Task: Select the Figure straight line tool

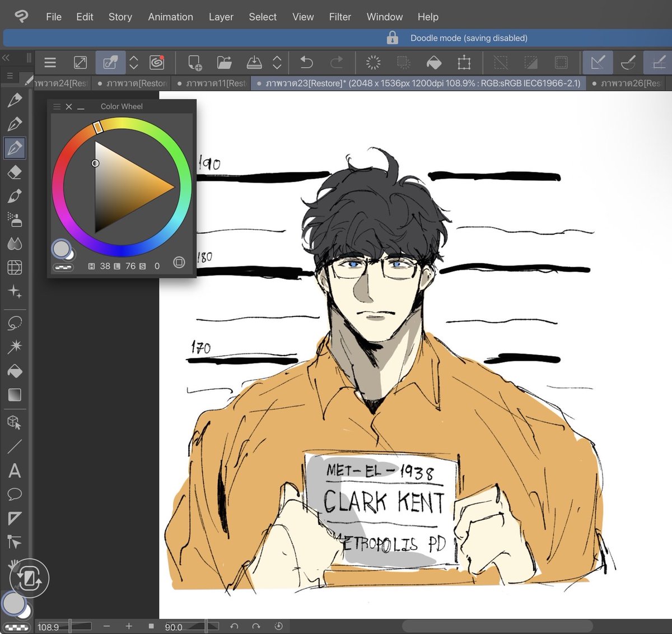Action: click(15, 446)
